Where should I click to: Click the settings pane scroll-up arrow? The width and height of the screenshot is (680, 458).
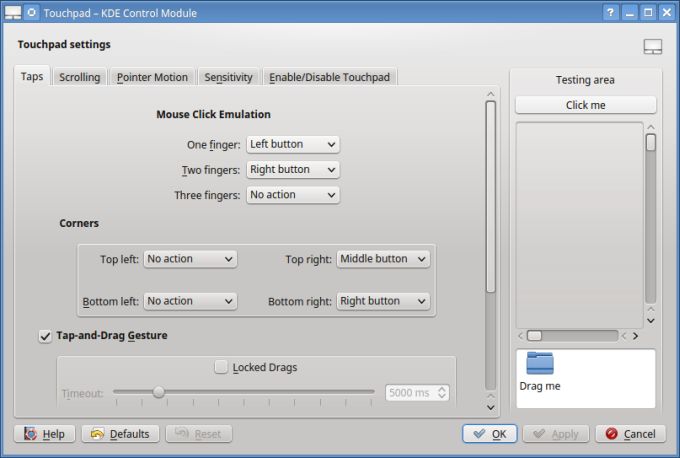tap(490, 94)
